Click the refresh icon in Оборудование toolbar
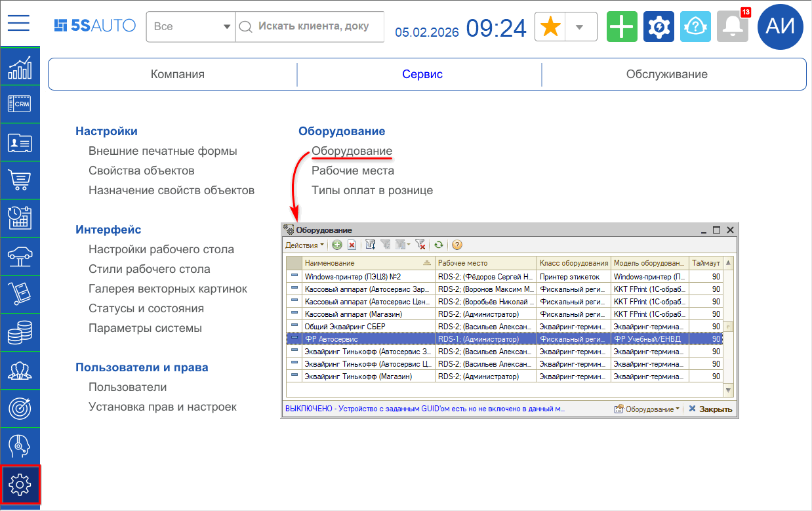The height and width of the screenshot is (511, 812). (x=439, y=245)
